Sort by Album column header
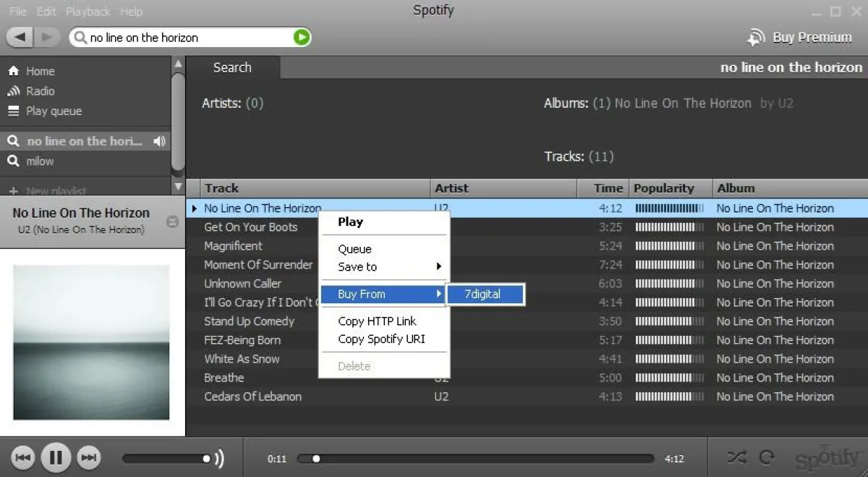The height and width of the screenshot is (477, 868). [791, 188]
